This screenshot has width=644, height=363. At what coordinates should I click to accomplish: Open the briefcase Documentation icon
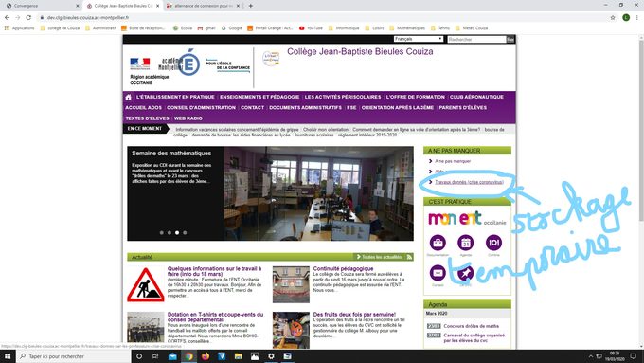(x=438, y=243)
